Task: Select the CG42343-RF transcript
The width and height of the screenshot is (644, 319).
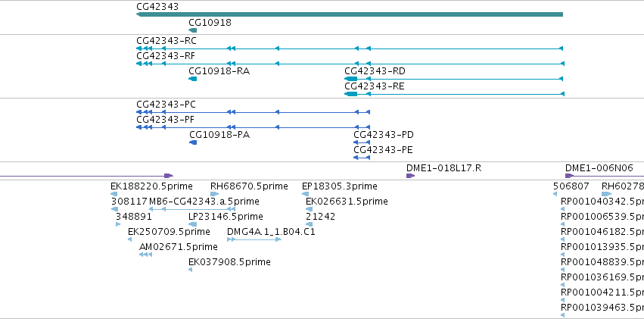Action: tap(350, 64)
